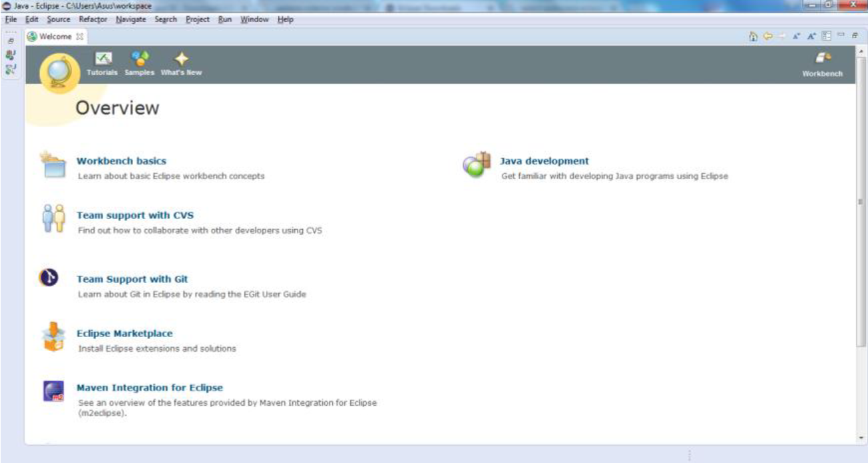
Task: Open the Java development link
Action: (544, 161)
